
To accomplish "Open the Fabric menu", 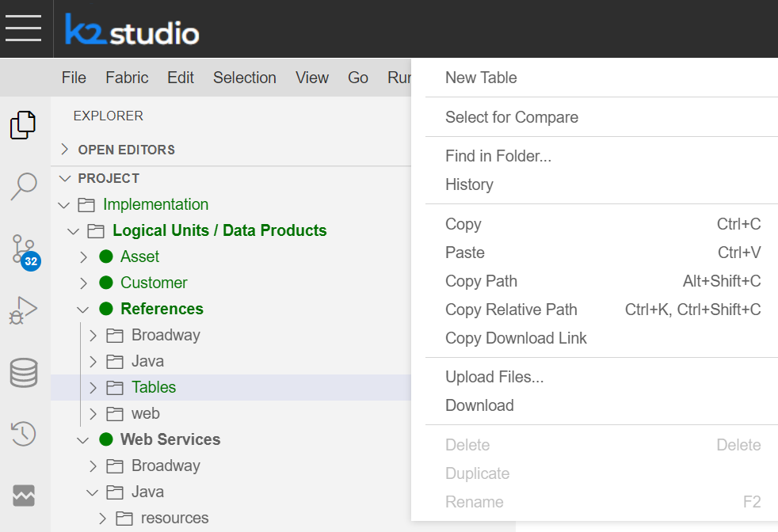I will 127,78.
